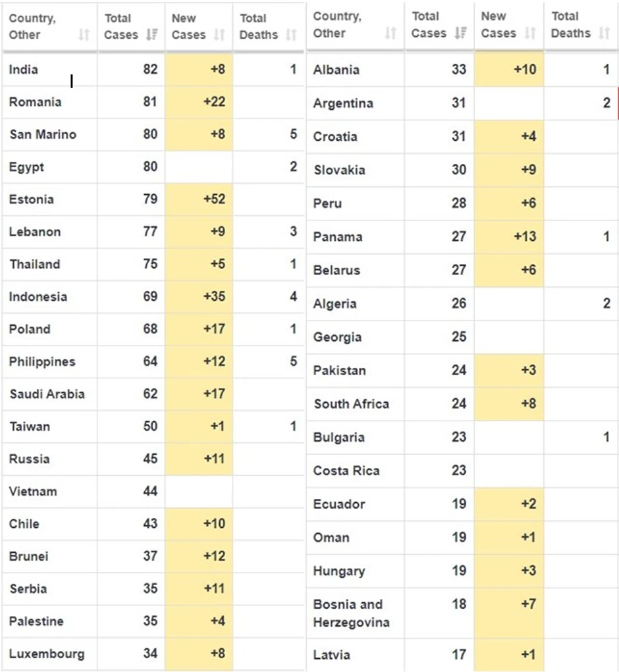This screenshot has width=619, height=672.
Task: Click Indonesia's highlighted +35 new cases cell
Action: 199,297
